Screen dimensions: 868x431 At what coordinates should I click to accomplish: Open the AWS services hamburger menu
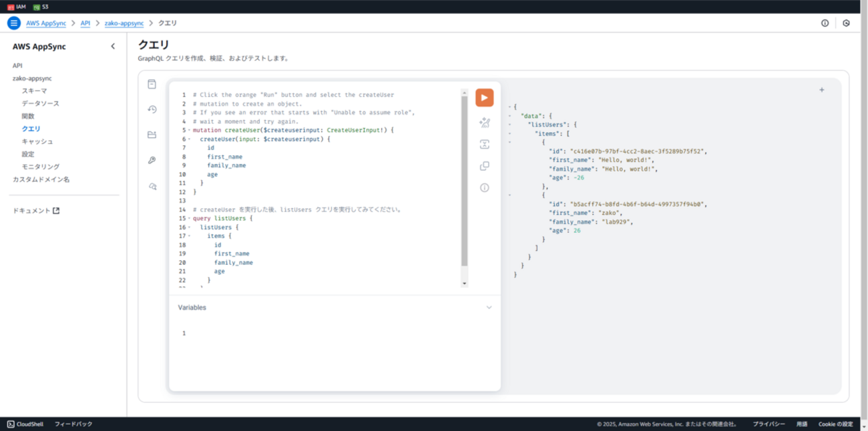14,23
